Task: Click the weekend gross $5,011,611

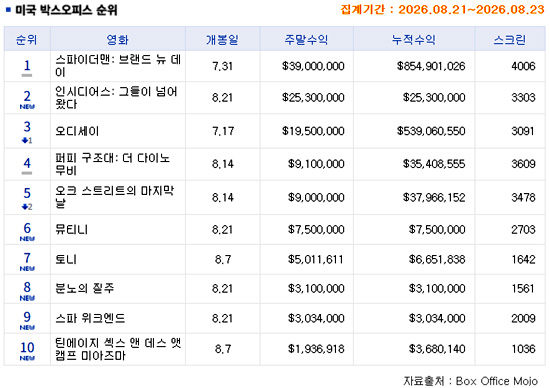Action: click(316, 259)
